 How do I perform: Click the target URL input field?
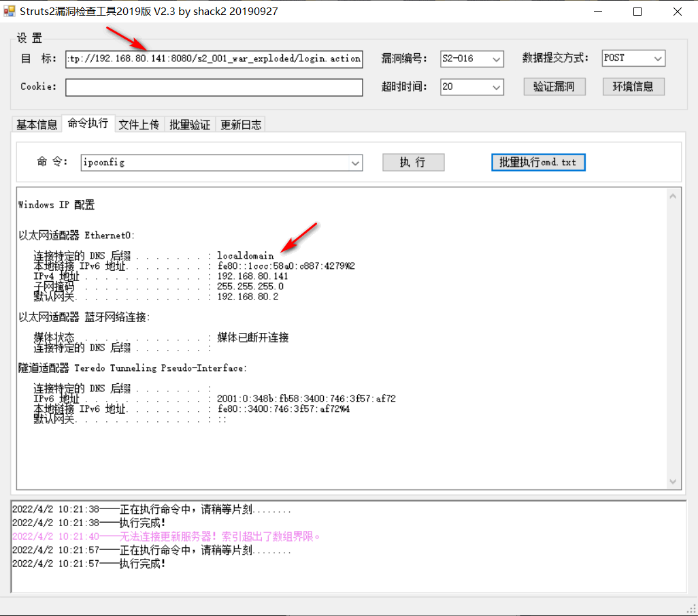[x=214, y=59]
